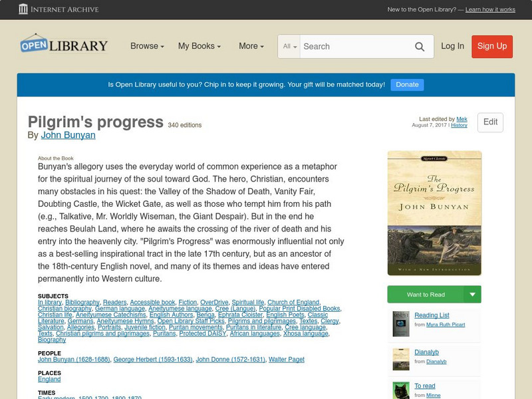The width and height of the screenshot is (532, 399).
Task: Click the Donate button in banner
Action: pyautogui.click(x=407, y=84)
